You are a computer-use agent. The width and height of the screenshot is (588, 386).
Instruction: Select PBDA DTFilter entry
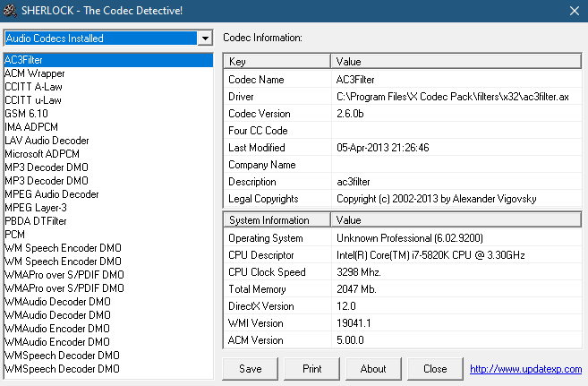108,221
